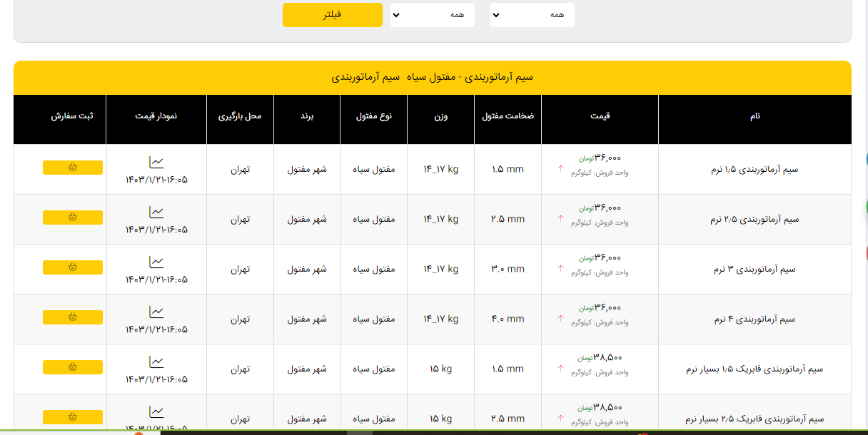The image size is (868, 435).
Task: Click price increase arrow in first row
Action: click(560, 168)
